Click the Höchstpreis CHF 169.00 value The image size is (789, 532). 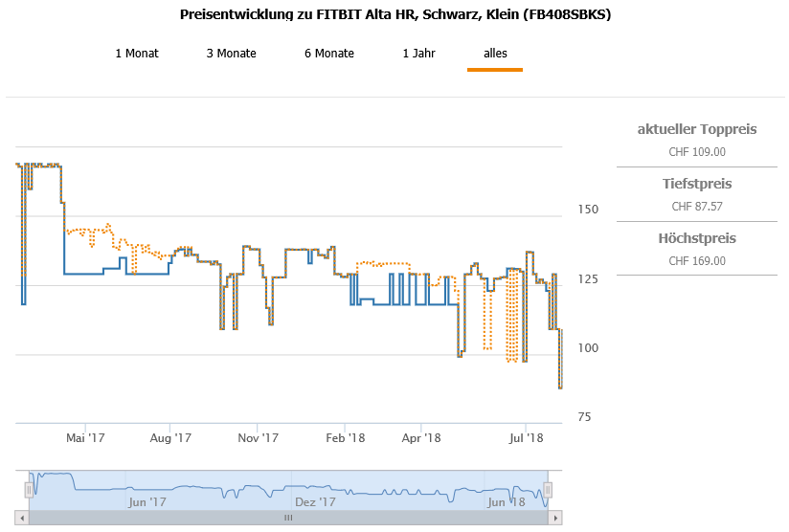tap(697, 260)
